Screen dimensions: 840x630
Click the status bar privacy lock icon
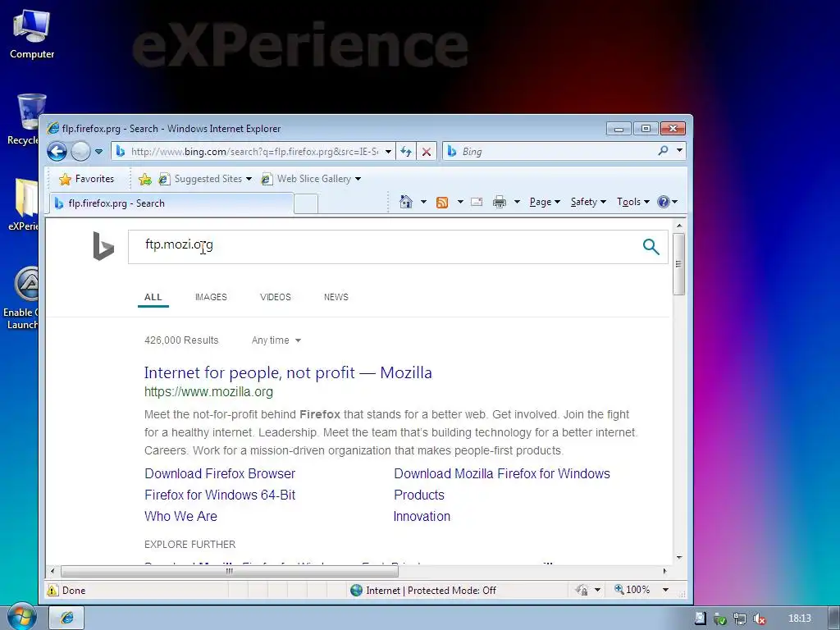point(582,591)
